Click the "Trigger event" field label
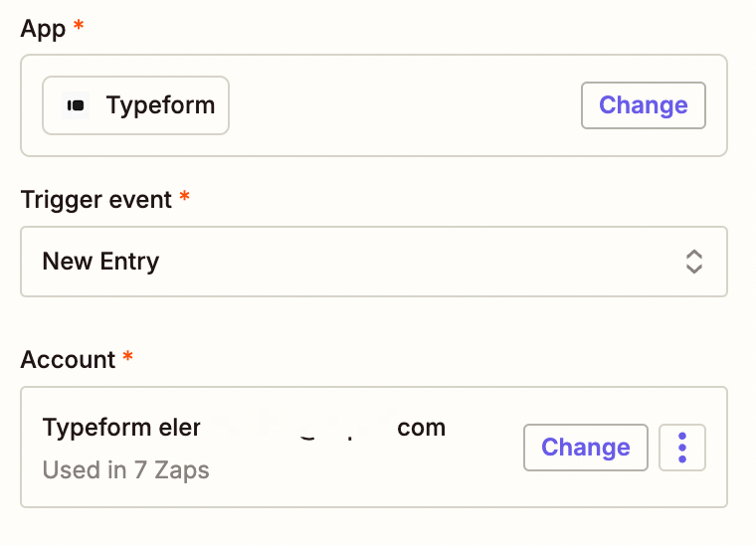The width and height of the screenshot is (756, 545). click(95, 199)
